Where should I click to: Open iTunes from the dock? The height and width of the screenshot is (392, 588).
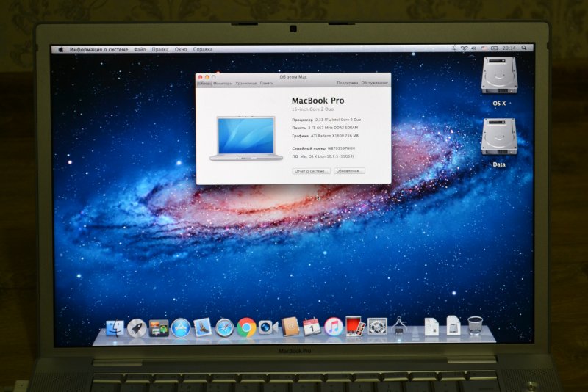(333, 327)
